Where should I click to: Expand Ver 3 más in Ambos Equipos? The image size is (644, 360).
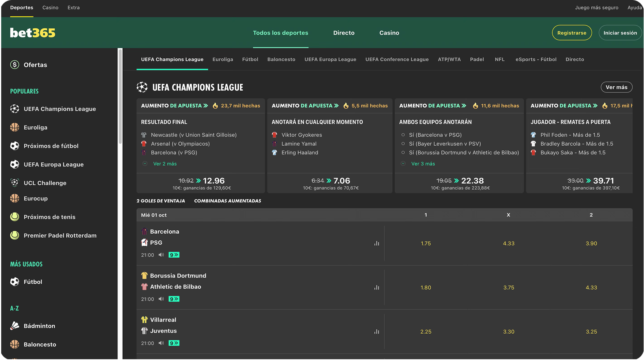point(423,164)
